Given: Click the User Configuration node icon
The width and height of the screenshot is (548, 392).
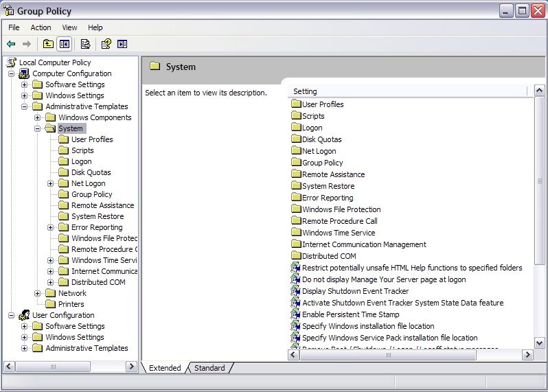Looking at the screenshot, I should (24, 315).
